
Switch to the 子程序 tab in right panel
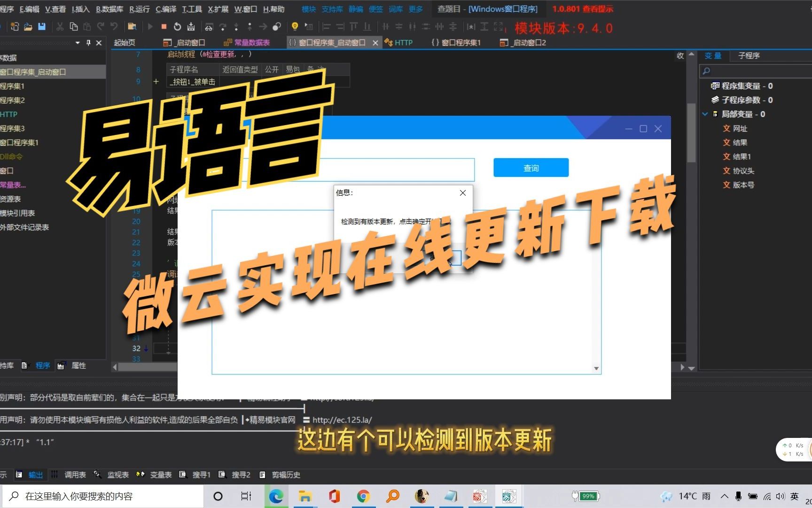tap(749, 56)
